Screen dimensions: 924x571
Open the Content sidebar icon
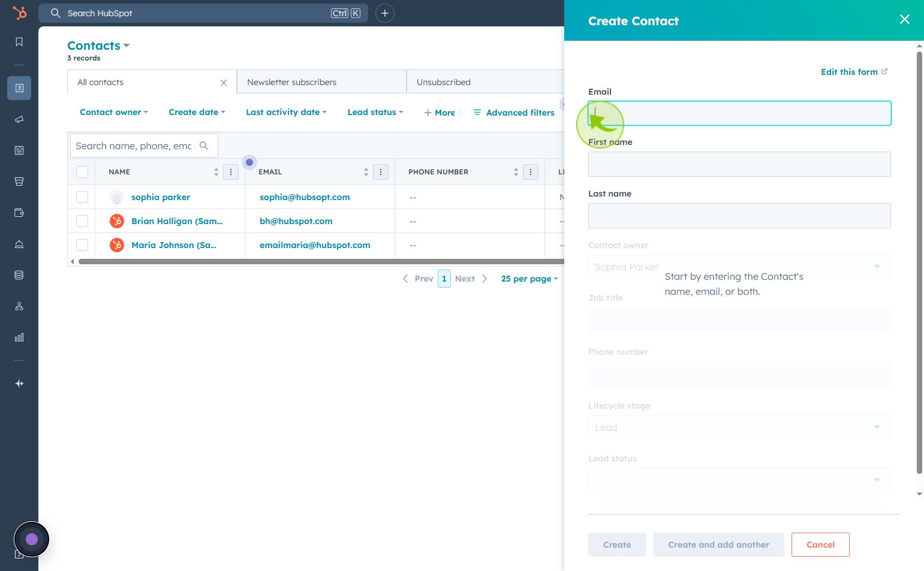(x=19, y=150)
